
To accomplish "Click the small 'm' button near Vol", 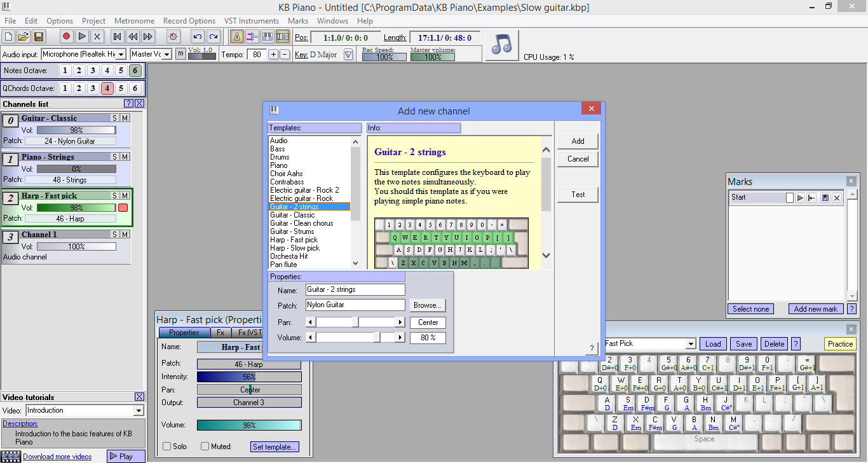I will coord(180,54).
